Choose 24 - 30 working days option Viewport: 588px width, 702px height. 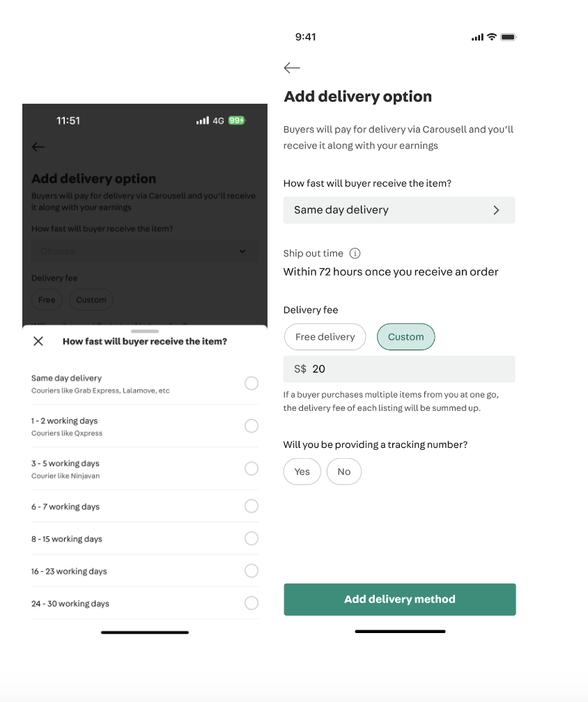(x=145, y=604)
